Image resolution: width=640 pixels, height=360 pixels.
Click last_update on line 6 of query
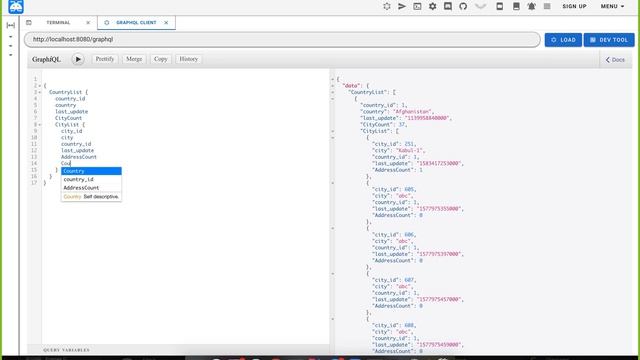pos(71,111)
